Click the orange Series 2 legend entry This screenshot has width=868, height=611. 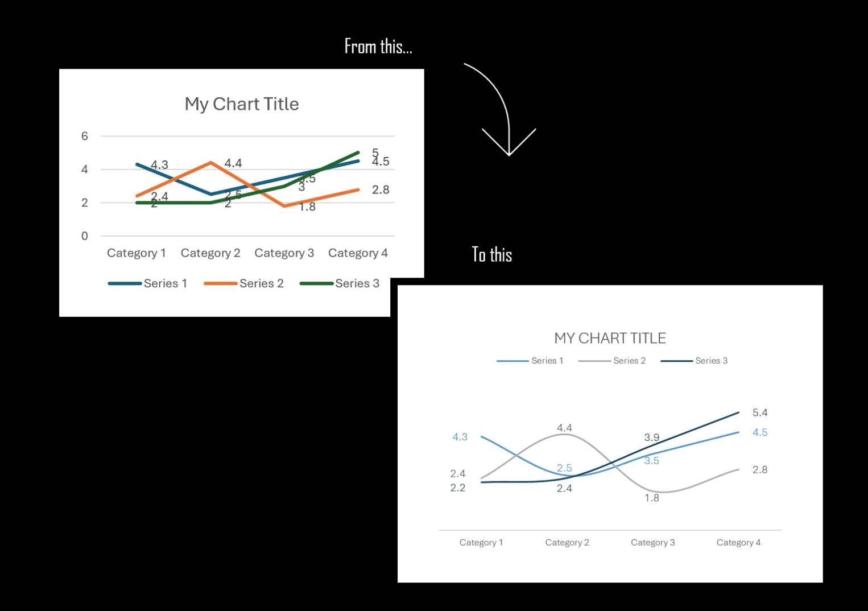pos(243,283)
